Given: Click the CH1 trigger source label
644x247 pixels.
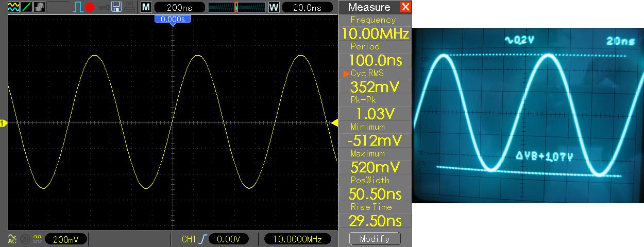Looking at the screenshot, I should tap(189, 239).
